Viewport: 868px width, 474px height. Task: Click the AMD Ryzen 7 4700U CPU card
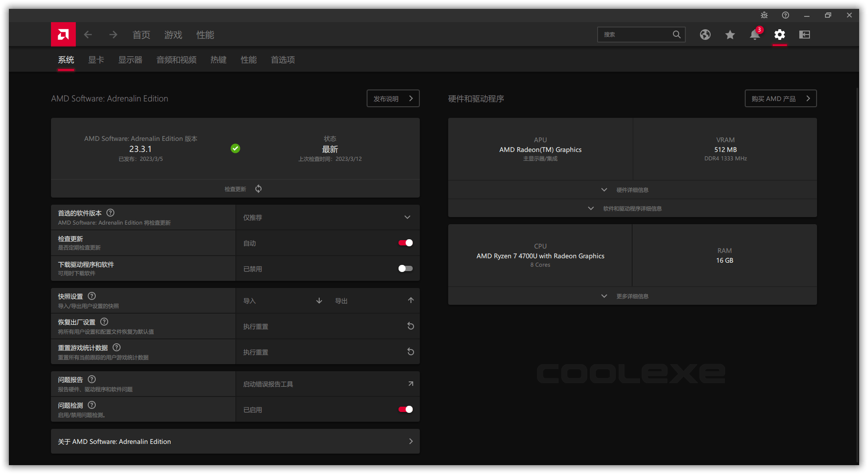(x=540, y=256)
